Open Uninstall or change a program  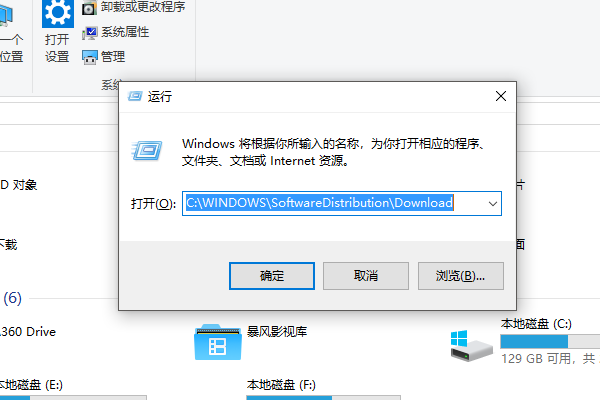(x=134, y=7)
